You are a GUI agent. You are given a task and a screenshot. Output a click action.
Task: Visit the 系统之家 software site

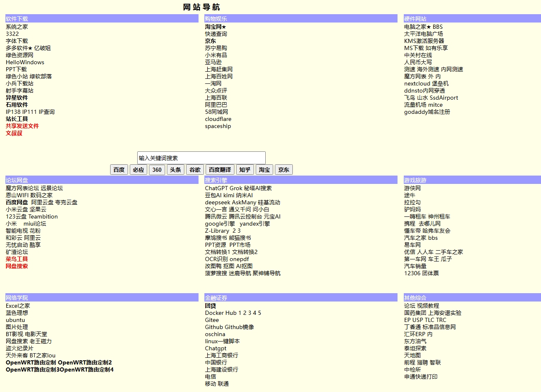tap(17, 26)
